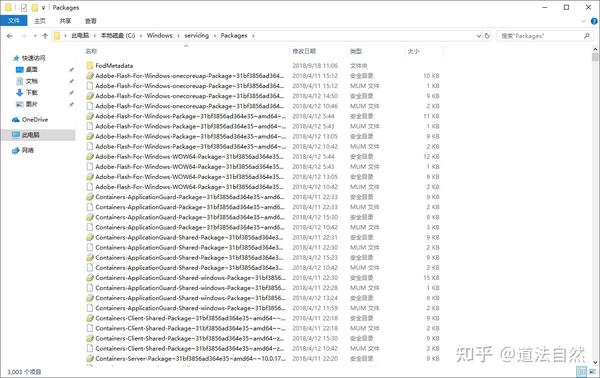Sort by the 类型 column header
The image size is (600, 378).
(355, 51)
